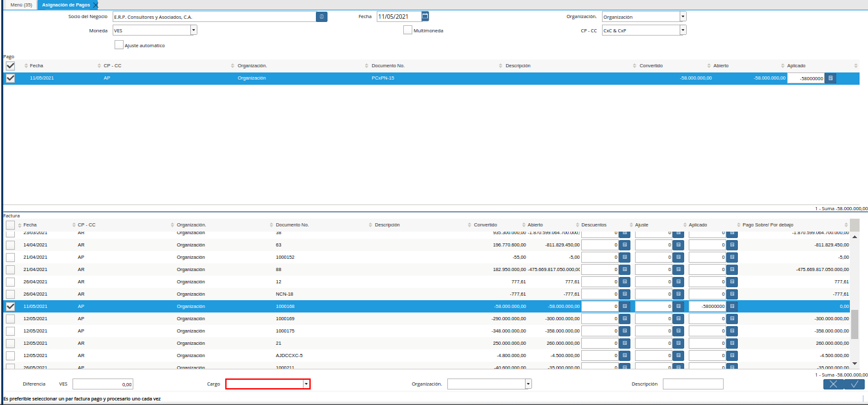Screen dimensions: 868x405
Task: Sort invoices by Documento No. column
Action: (292, 225)
